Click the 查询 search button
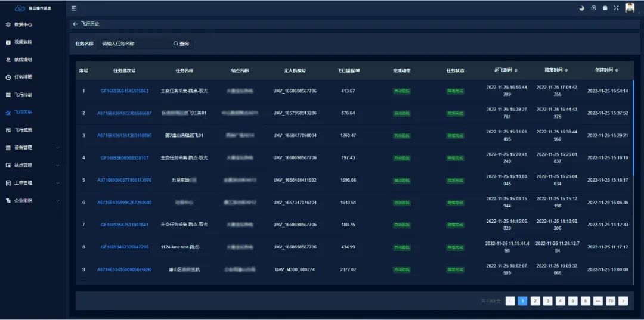Image resolution: width=644 pixels, height=320 pixels. click(181, 44)
